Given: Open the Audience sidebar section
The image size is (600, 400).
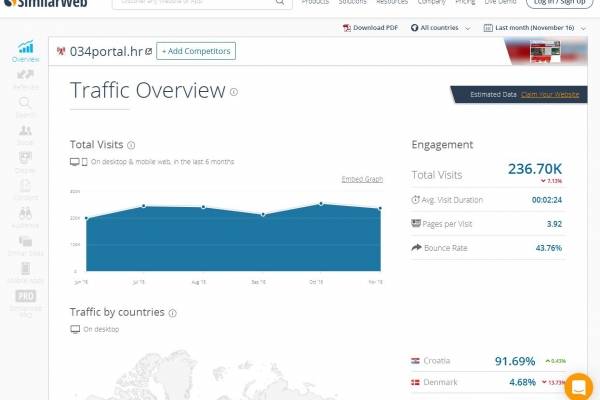Looking at the screenshot, I should [x=25, y=218].
